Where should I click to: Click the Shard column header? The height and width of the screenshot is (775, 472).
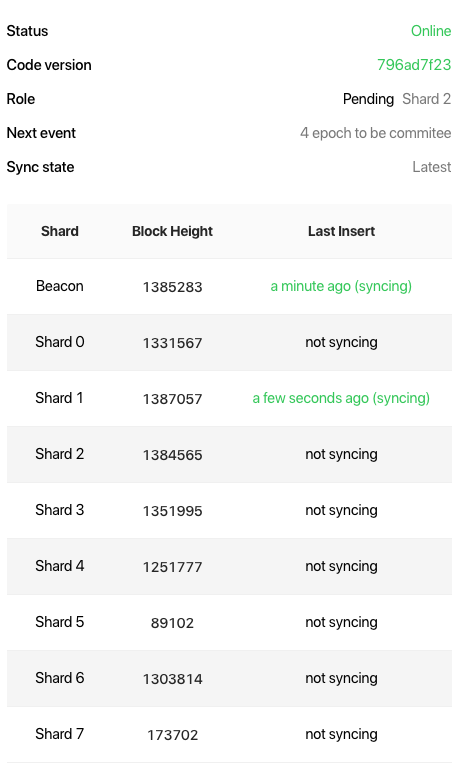click(60, 231)
